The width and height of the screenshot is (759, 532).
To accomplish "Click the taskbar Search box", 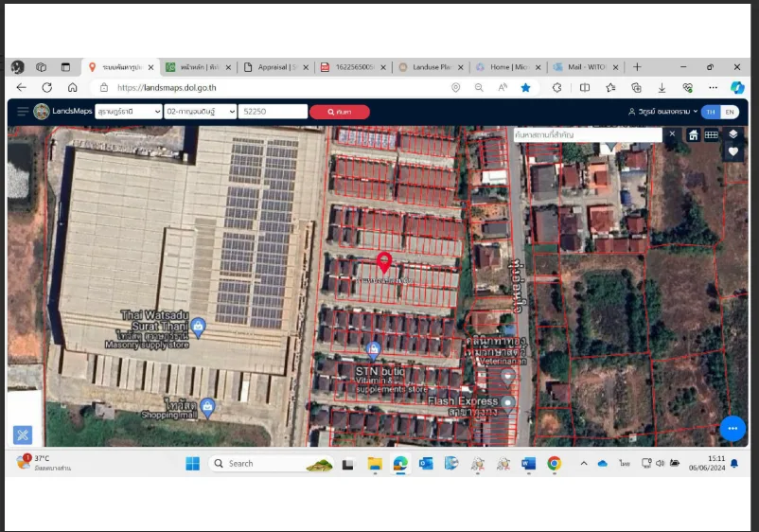I will pyautogui.click(x=271, y=464).
